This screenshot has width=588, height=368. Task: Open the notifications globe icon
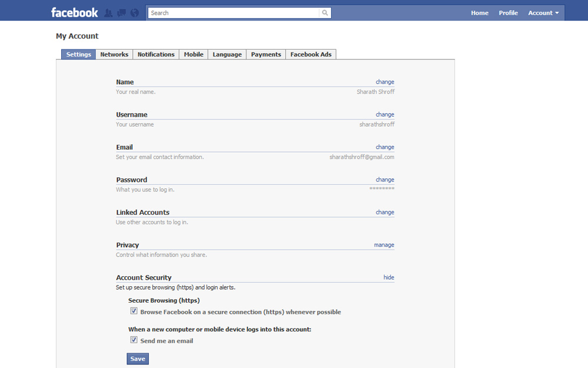click(135, 13)
